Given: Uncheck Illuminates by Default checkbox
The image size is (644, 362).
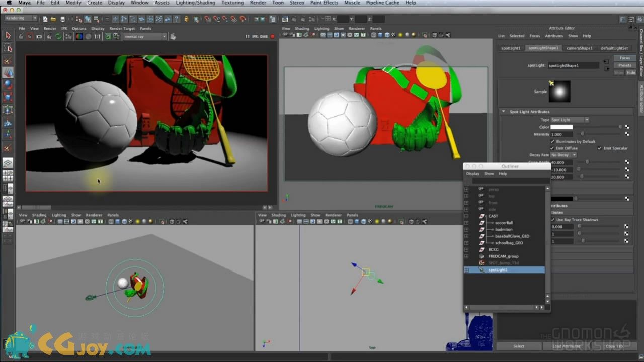Looking at the screenshot, I should point(552,142).
